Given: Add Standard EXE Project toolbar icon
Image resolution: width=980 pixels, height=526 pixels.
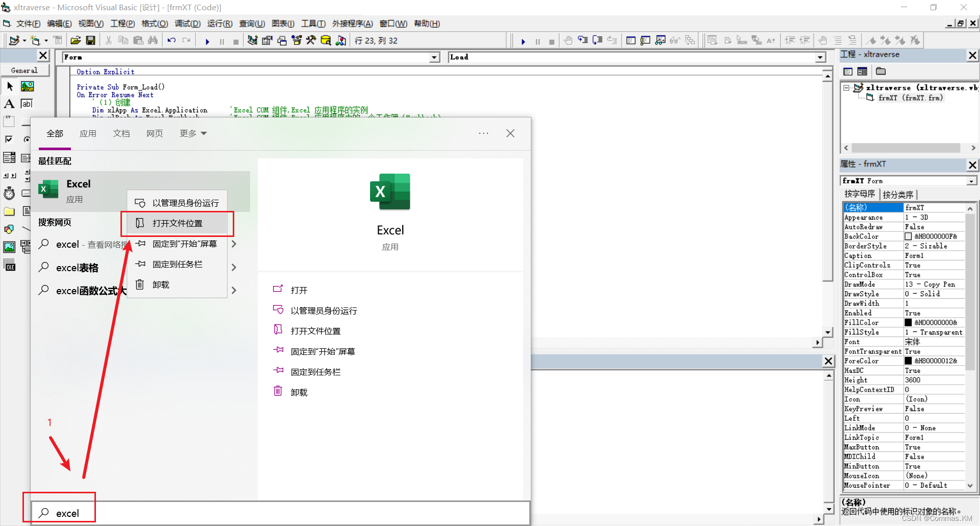Looking at the screenshot, I should [14, 40].
